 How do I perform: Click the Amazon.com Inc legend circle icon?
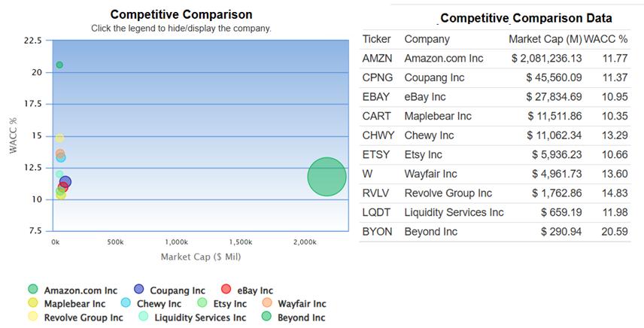tap(32, 290)
